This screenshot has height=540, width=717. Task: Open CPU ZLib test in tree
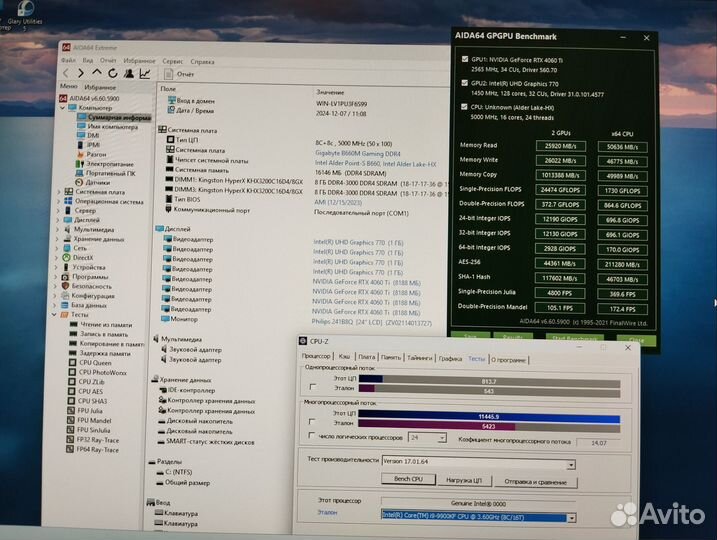click(x=91, y=382)
